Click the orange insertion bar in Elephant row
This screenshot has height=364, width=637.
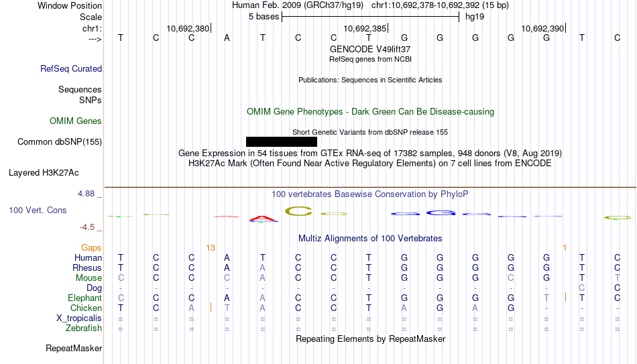tap(565, 298)
